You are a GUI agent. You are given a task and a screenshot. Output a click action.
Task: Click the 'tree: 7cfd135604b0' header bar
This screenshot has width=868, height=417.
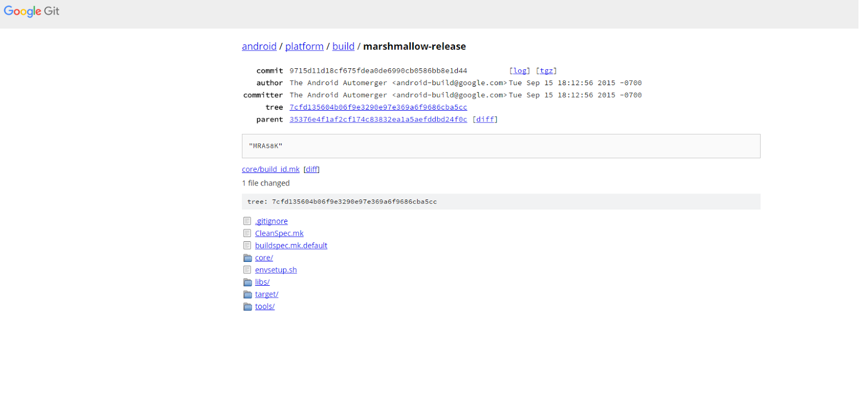pos(501,202)
